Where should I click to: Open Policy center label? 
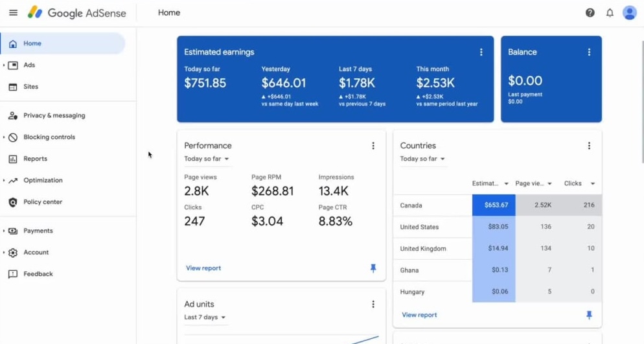[43, 202]
